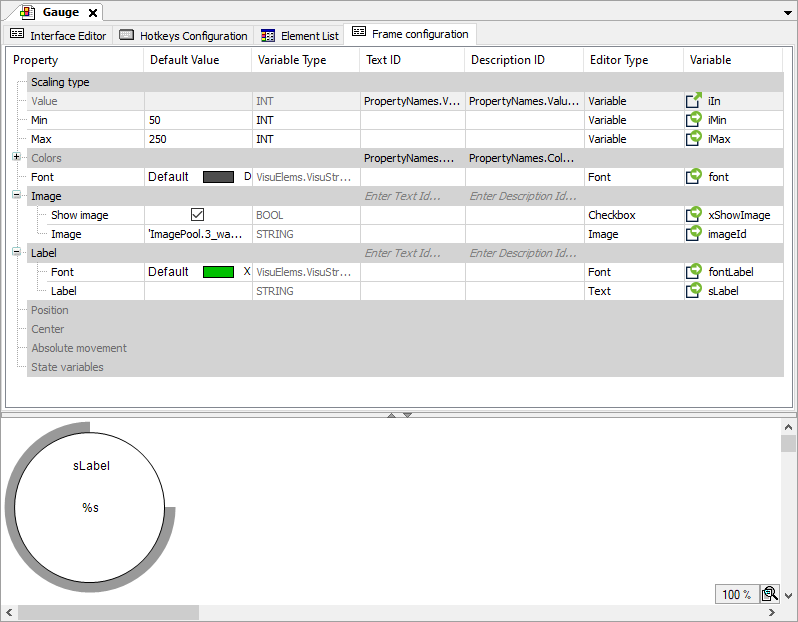Screen dimensions: 798x622
Task: Close the Gauge document tab
Action: pos(92,12)
